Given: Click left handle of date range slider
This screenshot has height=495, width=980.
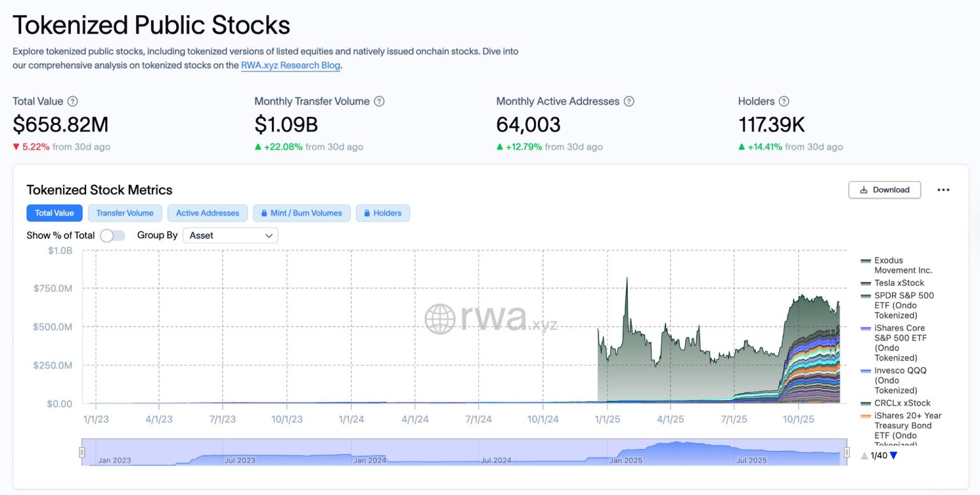Looking at the screenshot, I should click(x=82, y=452).
